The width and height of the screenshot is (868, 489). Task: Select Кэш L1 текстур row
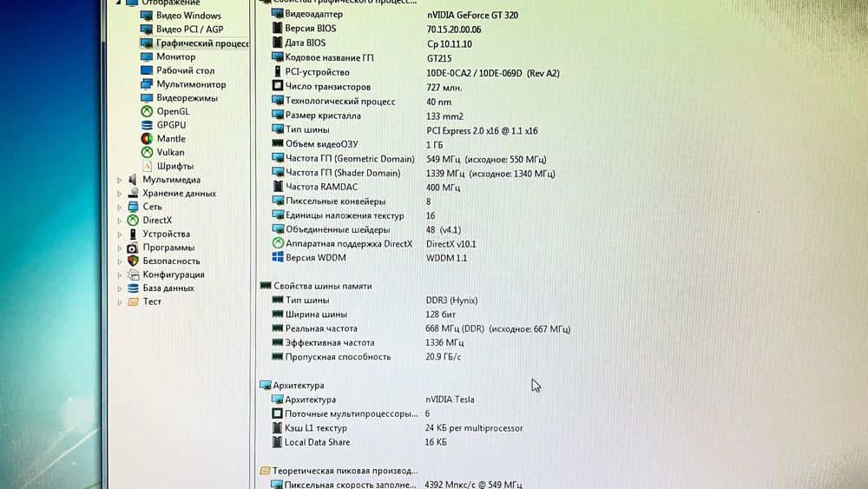pyautogui.click(x=397, y=428)
